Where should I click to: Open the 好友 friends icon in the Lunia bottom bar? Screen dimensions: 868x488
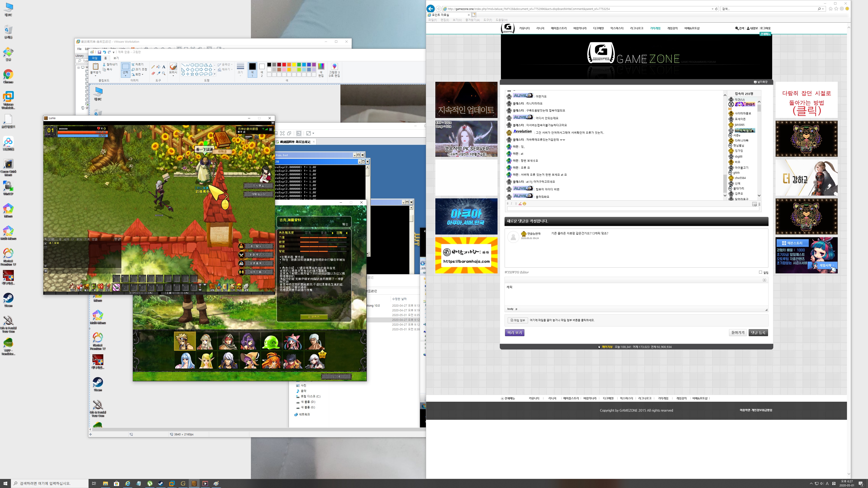click(100, 287)
